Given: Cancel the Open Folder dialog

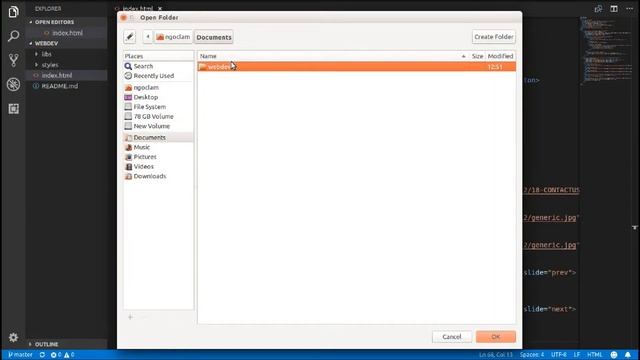Looking at the screenshot, I should coord(451,337).
